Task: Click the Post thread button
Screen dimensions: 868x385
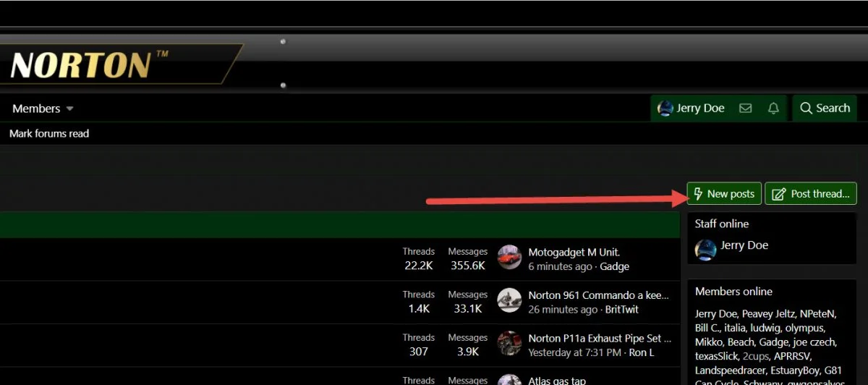Action: point(811,194)
